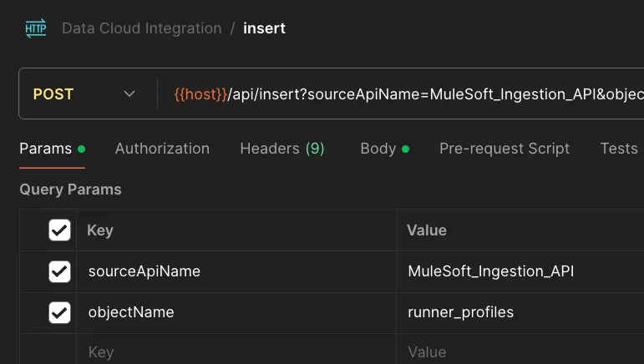Open the Data Cloud Integration collection breadcrumb

pos(142,28)
